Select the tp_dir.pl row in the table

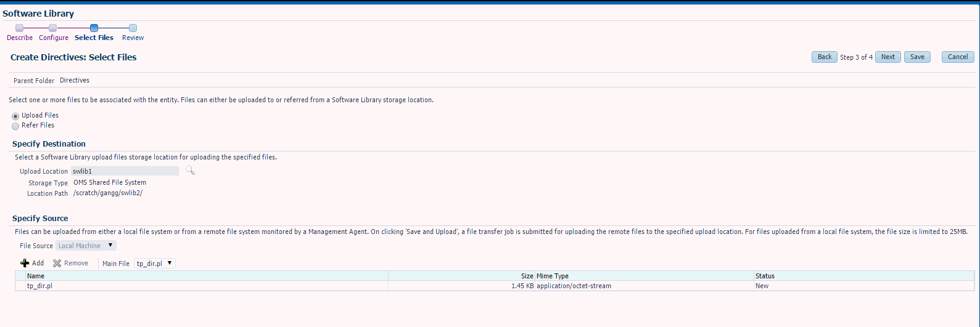coord(495,286)
